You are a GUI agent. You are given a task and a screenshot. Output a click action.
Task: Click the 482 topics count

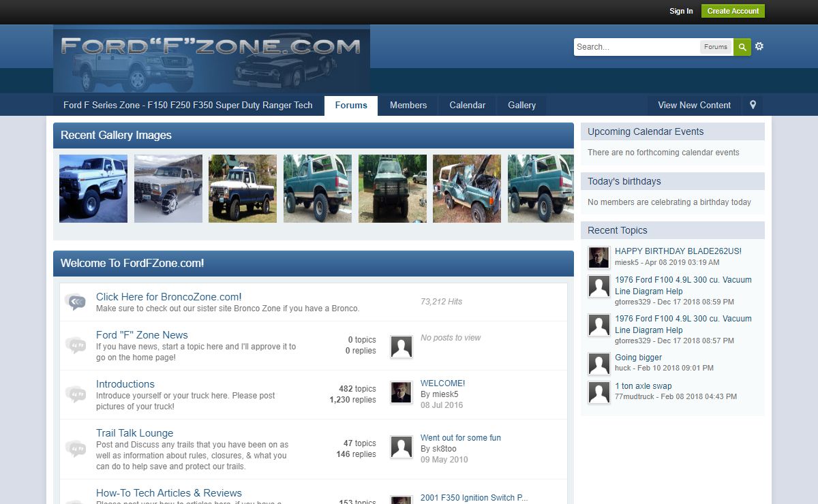pyautogui.click(x=357, y=390)
